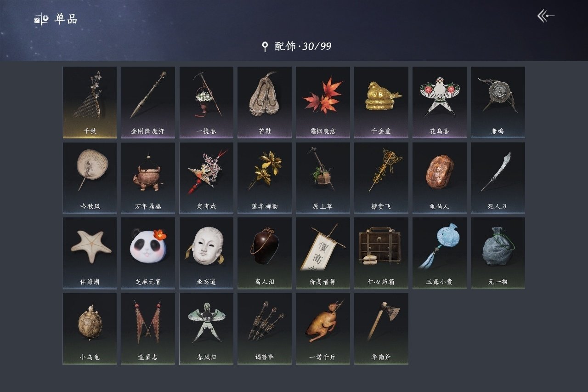The width and height of the screenshot is (588, 392).
Task: Select the 金刚降魔杵 staff item
Action: coord(148,102)
